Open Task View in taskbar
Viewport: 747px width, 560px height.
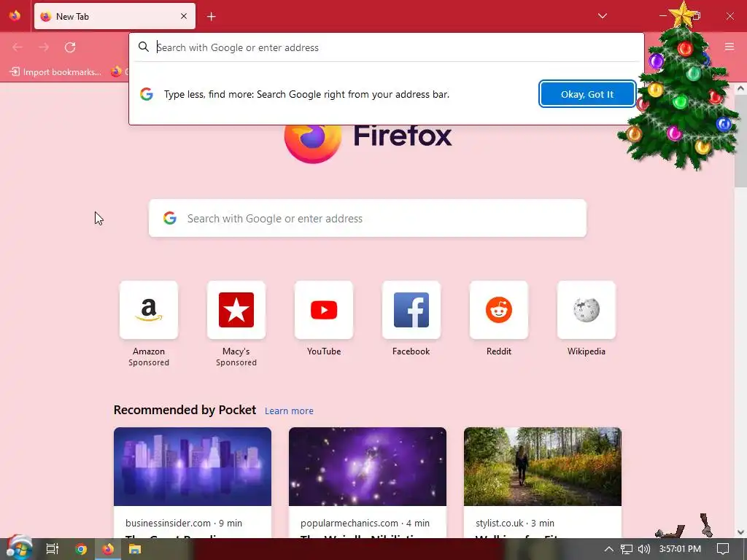(53, 549)
